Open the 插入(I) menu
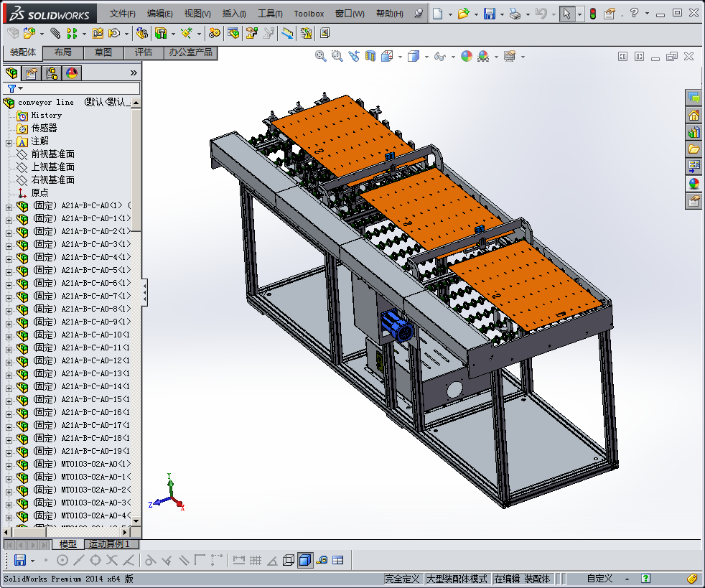The width and height of the screenshot is (705, 588). [x=234, y=14]
